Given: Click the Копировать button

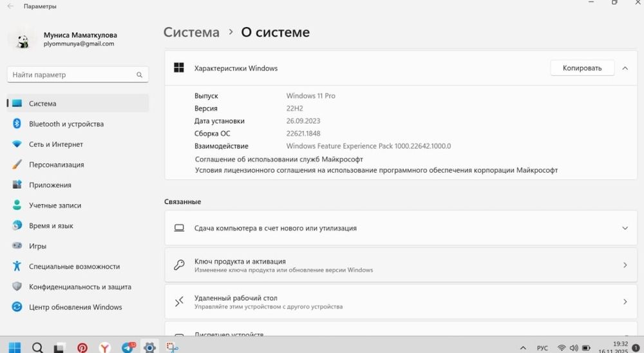Looking at the screenshot, I should pos(582,68).
